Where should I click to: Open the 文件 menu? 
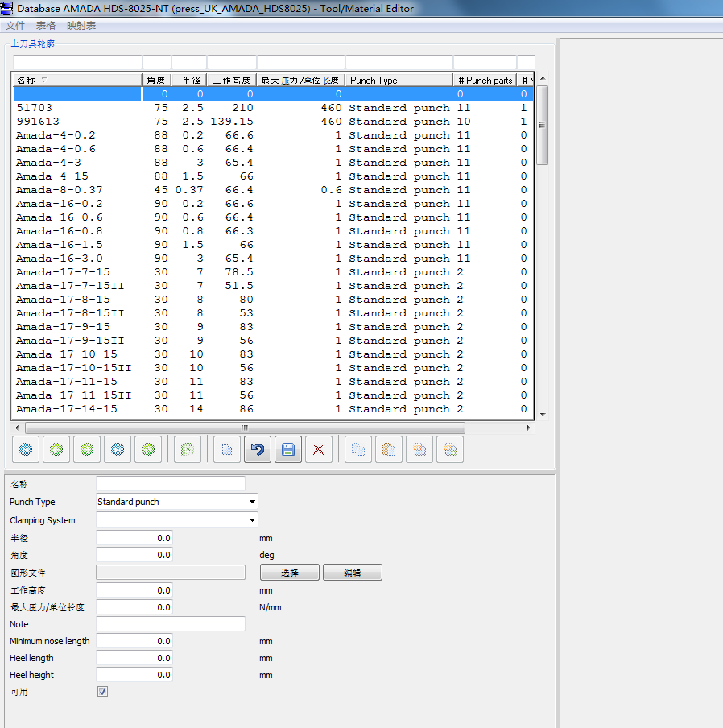coord(15,26)
